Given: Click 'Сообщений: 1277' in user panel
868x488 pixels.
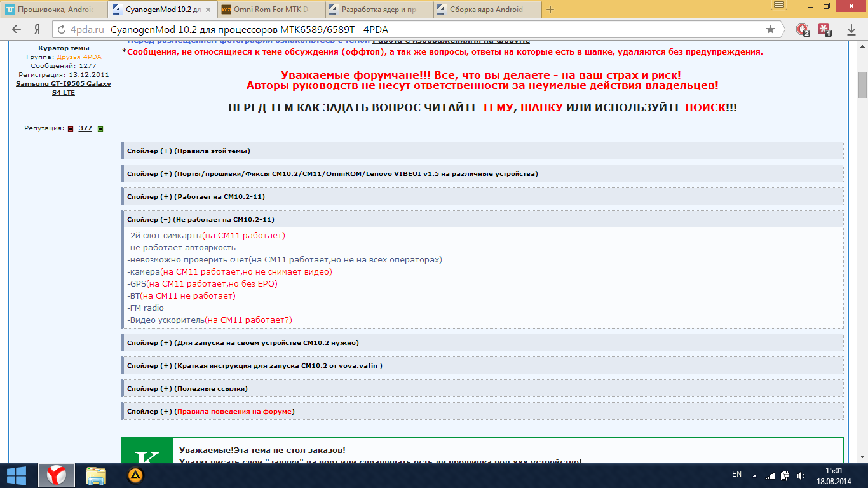Looking at the screenshot, I should click(x=64, y=65).
